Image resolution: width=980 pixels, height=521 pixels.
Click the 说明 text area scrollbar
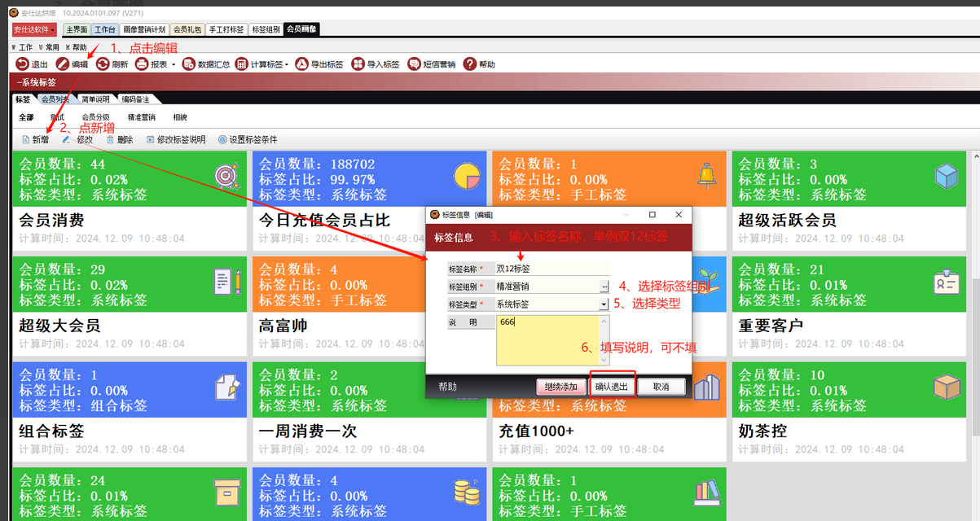pyautogui.click(x=604, y=340)
